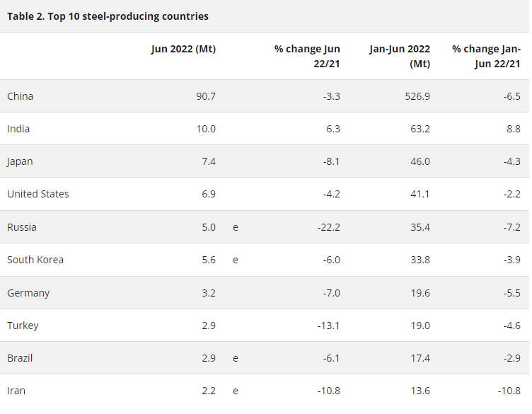
Task: Select the India row label
Action: point(18,129)
